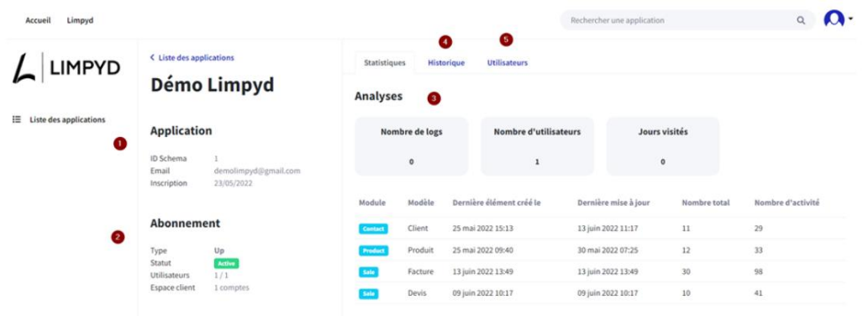Click the Analyses heading
This screenshot has height=316, width=868.
(x=379, y=97)
